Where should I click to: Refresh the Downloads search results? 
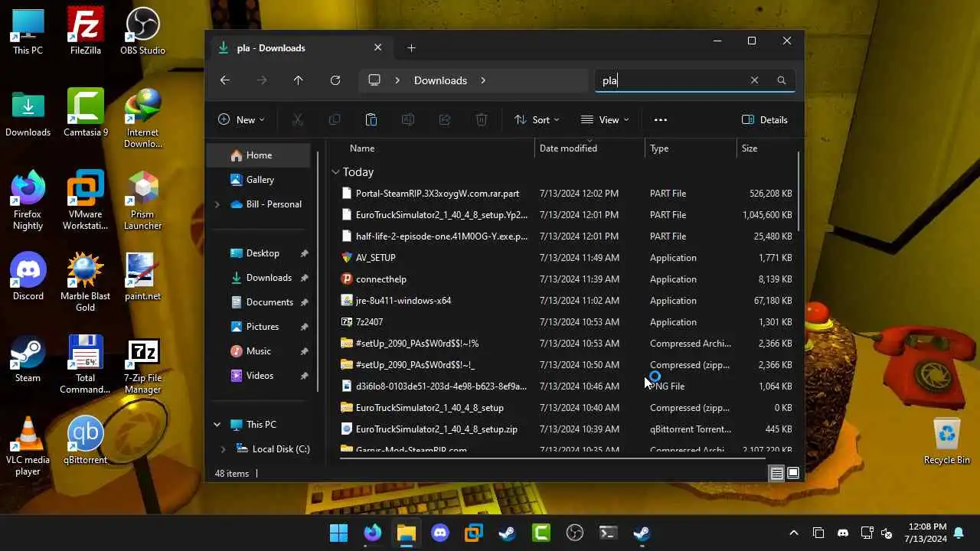[335, 80]
